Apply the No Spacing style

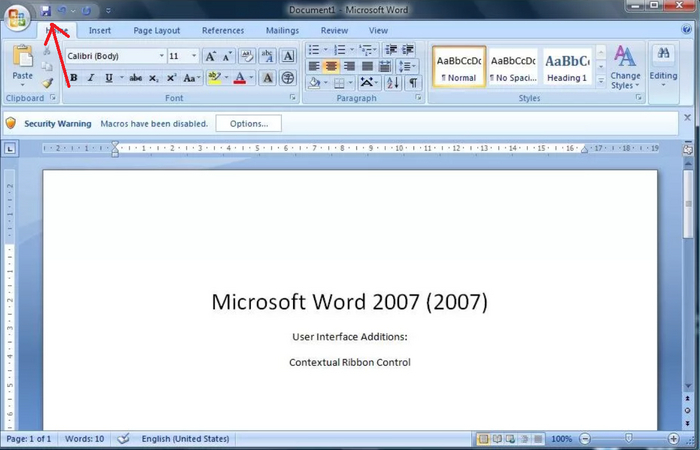point(513,67)
